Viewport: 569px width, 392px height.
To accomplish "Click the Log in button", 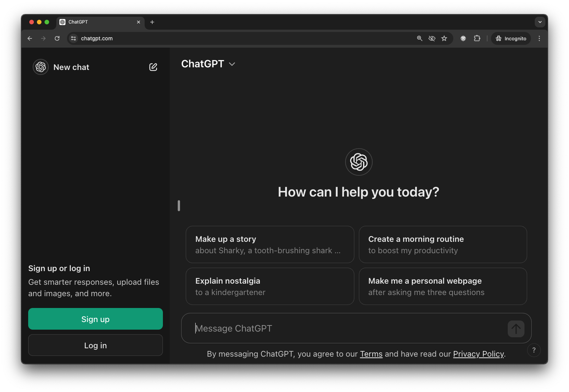I will pos(96,345).
